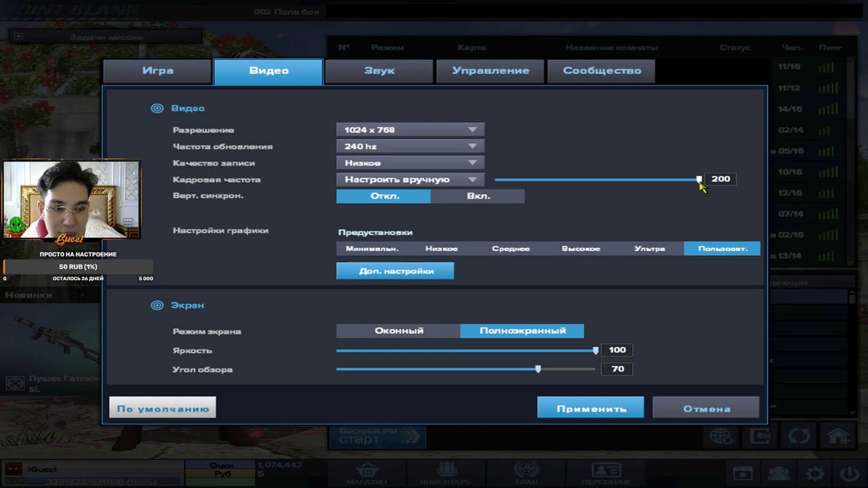Open the settings gear icon
The height and width of the screenshot is (488, 868).
click(814, 474)
